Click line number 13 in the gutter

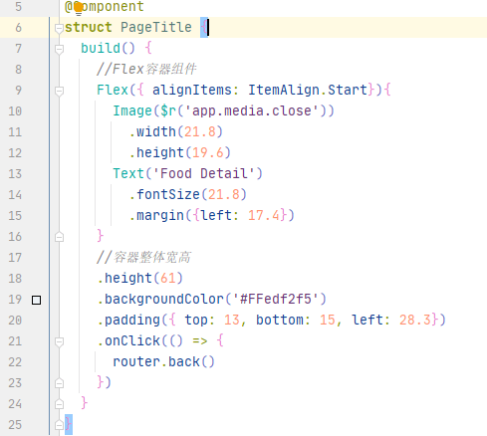coord(15,174)
